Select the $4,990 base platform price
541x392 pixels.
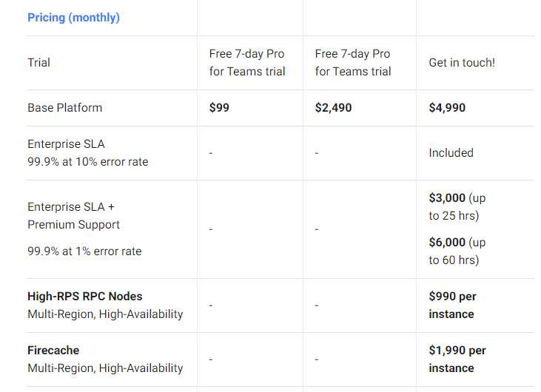tap(447, 108)
